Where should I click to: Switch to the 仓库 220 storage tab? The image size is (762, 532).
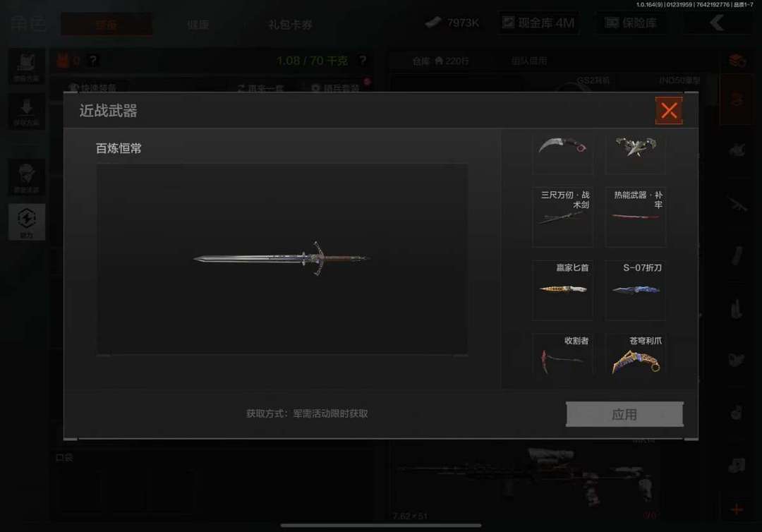(x=440, y=61)
